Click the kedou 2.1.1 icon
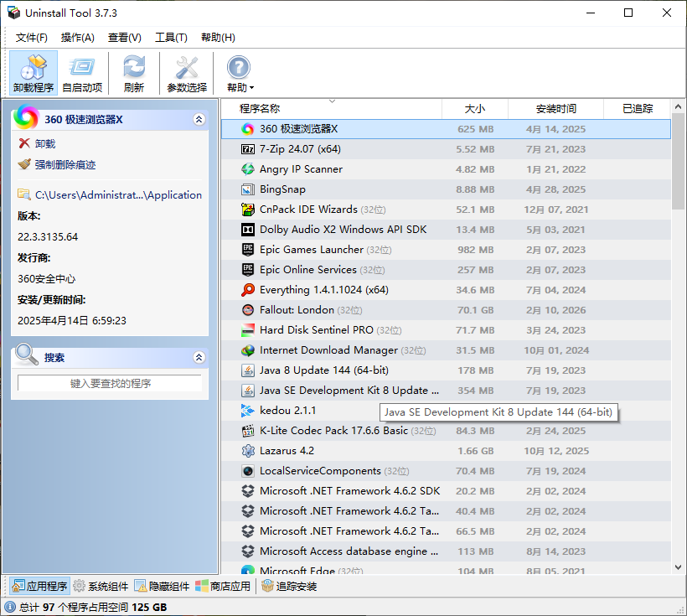Screen dimensions: 687x616 click(247, 411)
